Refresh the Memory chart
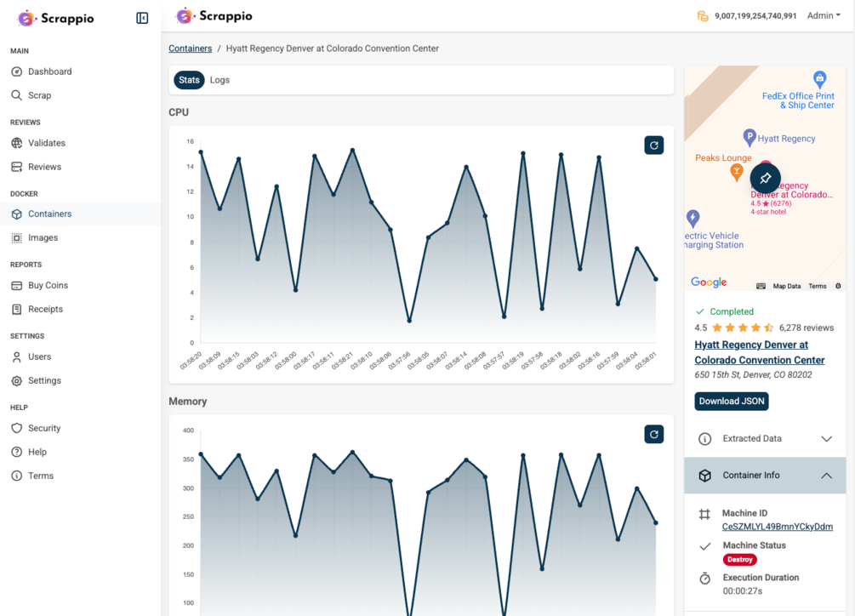The height and width of the screenshot is (616, 855). coord(653,435)
